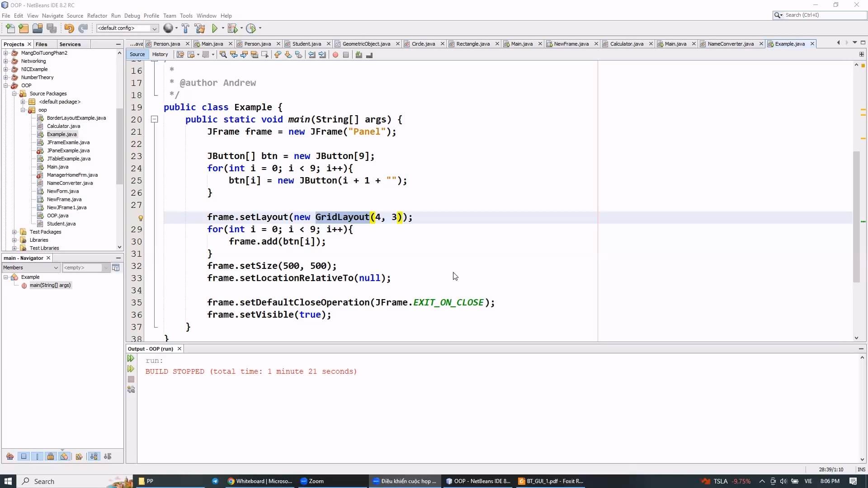The height and width of the screenshot is (488, 868).
Task: Click the globe browser icon in toolbar
Action: [x=168, y=28]
